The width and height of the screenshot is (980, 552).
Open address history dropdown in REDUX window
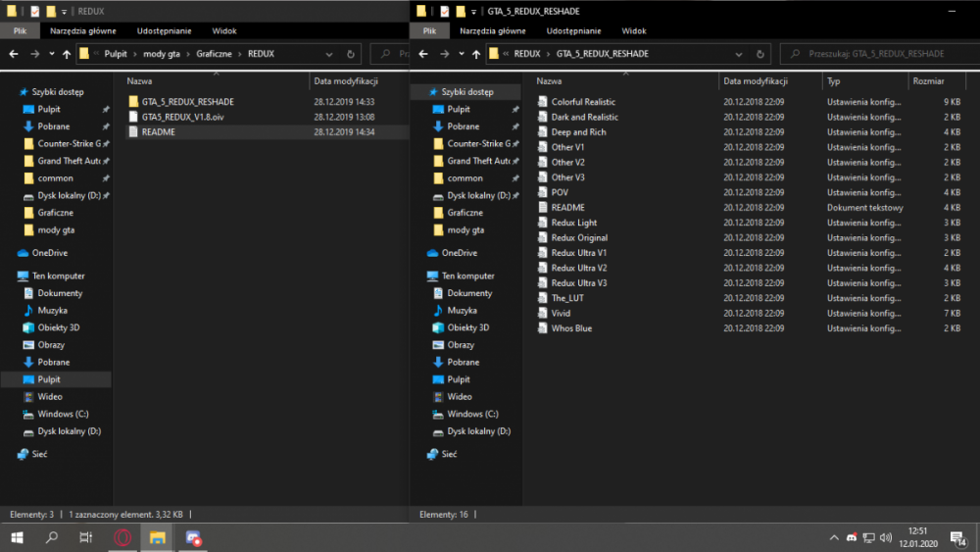pyautogui.click(x=328, y=54)
